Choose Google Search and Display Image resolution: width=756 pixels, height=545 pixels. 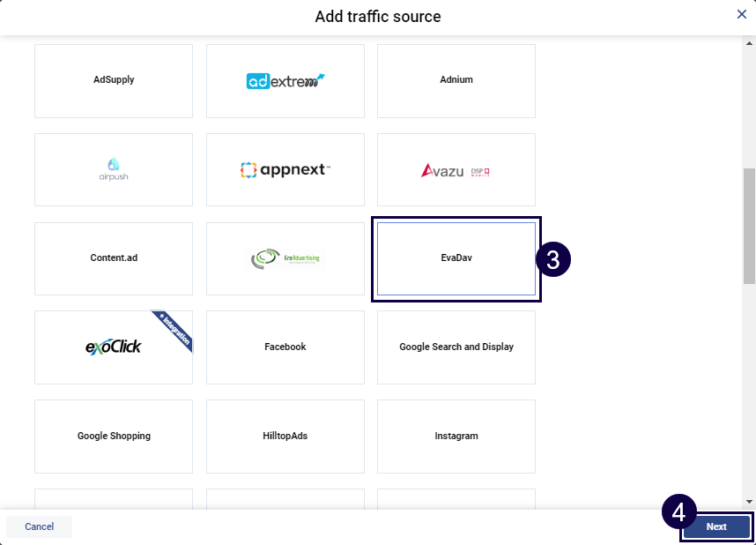456,347
